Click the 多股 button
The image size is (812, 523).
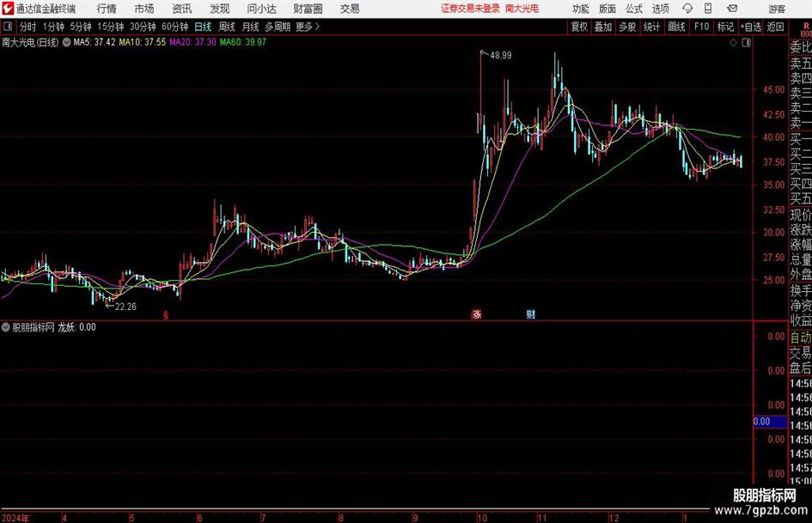(627, 27)
